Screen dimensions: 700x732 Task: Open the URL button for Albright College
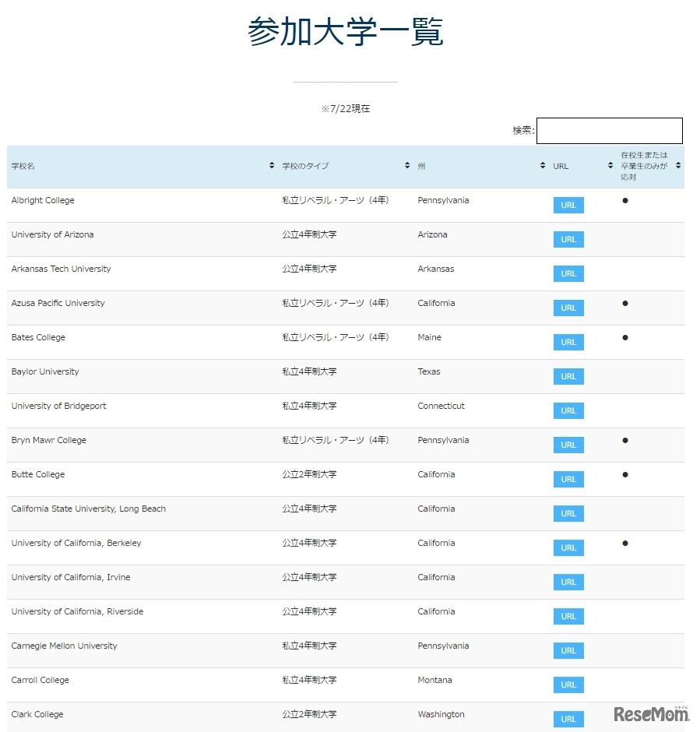(x=568, y=205)
